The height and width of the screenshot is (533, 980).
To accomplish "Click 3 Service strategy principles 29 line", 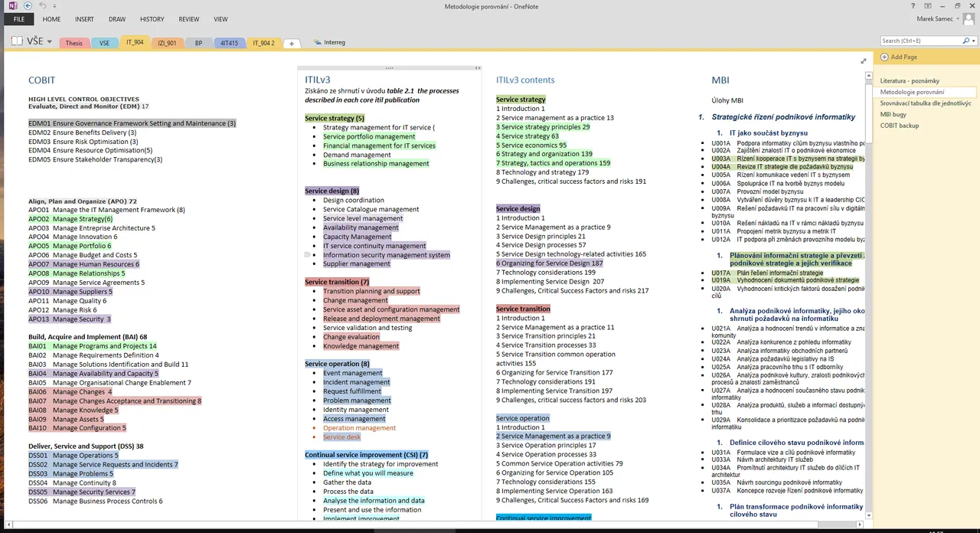I will click(543, 127).
